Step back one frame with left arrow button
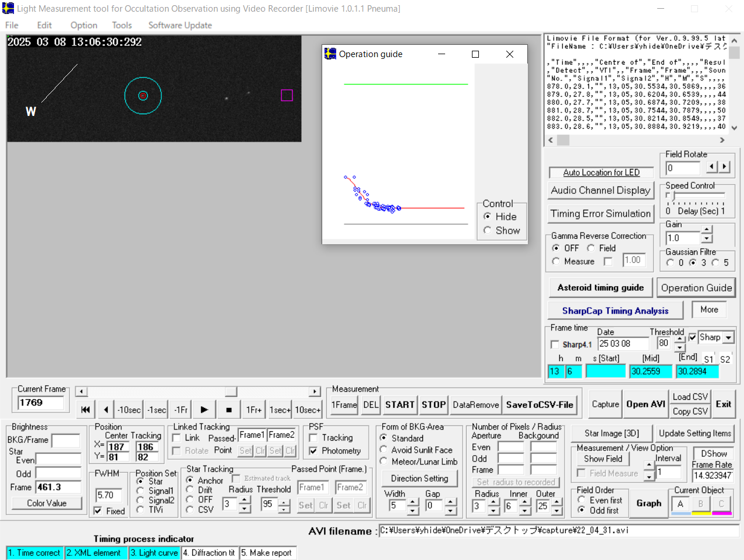This screenshot has height=560, width=744. (x=105, y=410)
